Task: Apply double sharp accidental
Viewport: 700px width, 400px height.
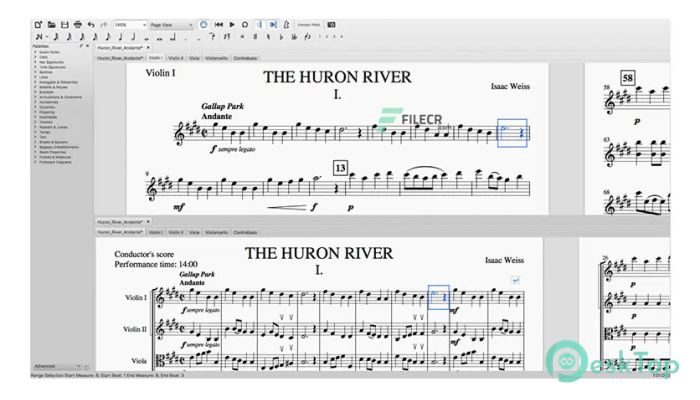Action: point(242,37)
